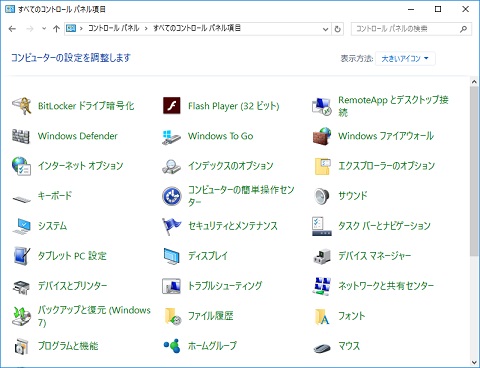This screenshot has width=480, height=368.
Task: Click the Refresh button in address bar
Action: pyautogui.click(x=338, y=29)
